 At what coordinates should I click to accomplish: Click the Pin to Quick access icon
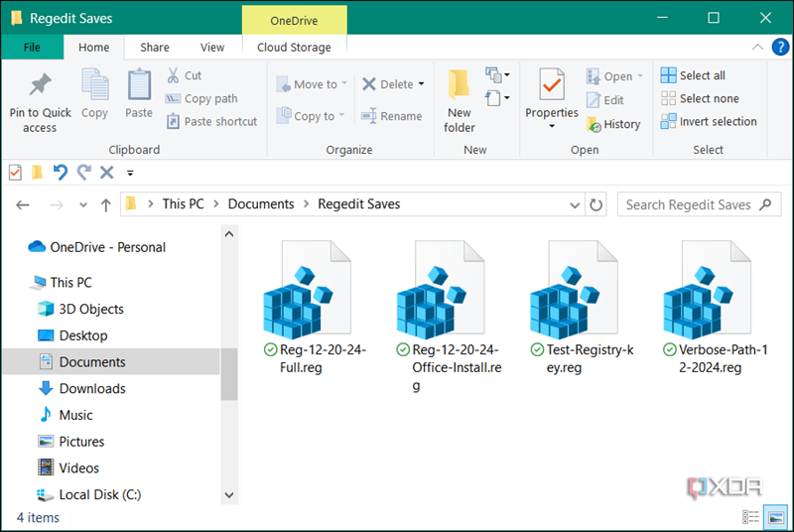pos(40,85)
